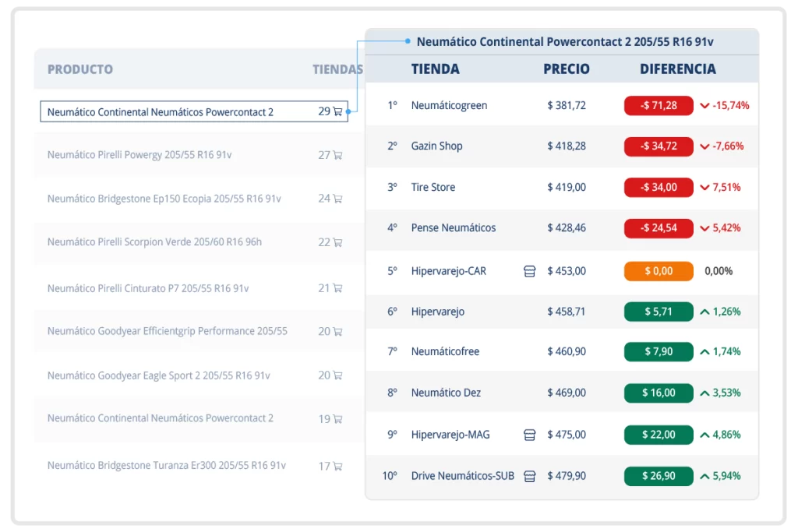The image size is (798, 532).
Task: Click the store name Hipervarejo-MAG
Action: pyautogui.click(x=450, y=435)
